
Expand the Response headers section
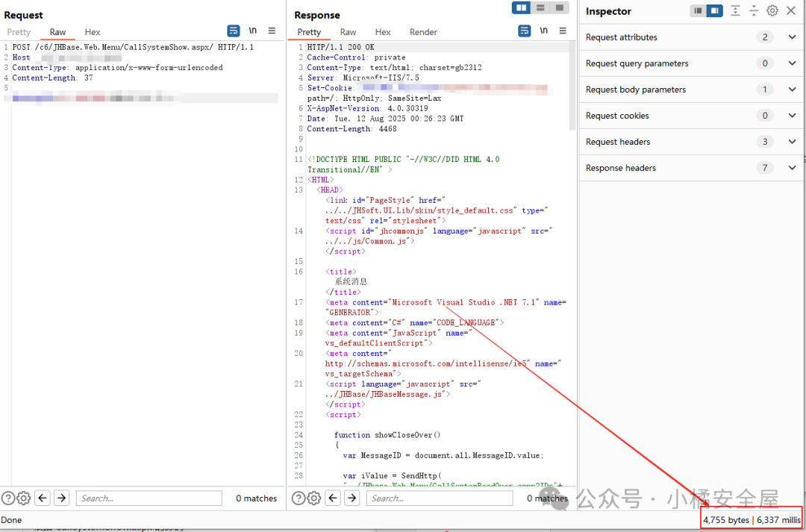pos(792,168)
